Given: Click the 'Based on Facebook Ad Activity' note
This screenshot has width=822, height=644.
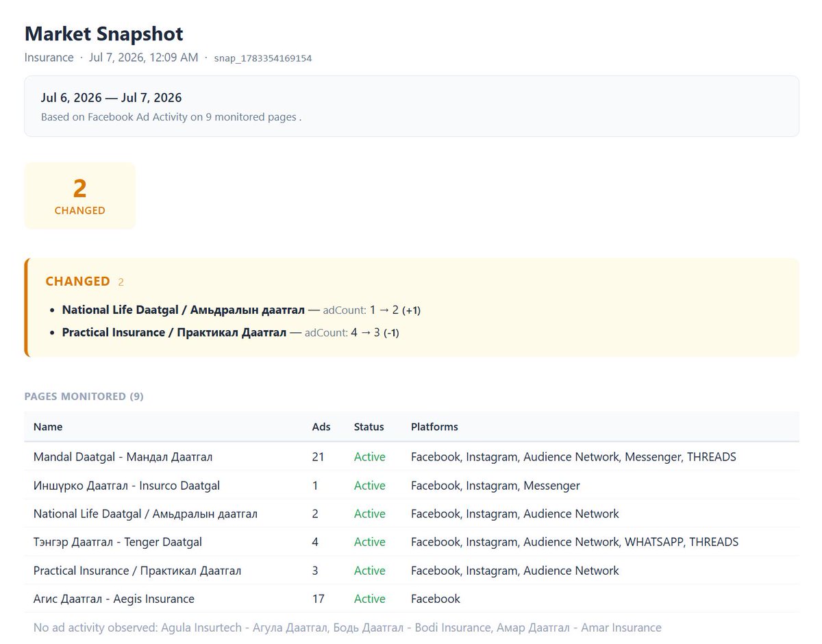Looking at the screenshot, I should pyautogui.click(x=171, y=117).
